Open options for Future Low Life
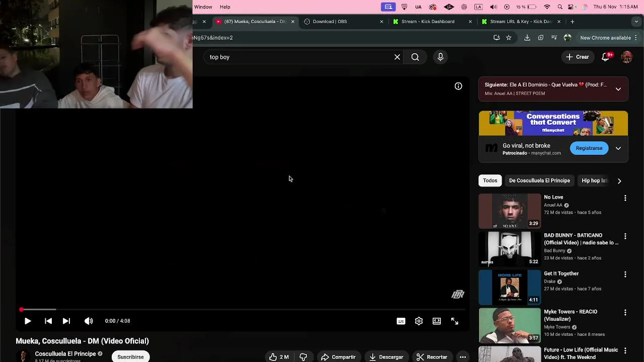 tap(625, 351)
